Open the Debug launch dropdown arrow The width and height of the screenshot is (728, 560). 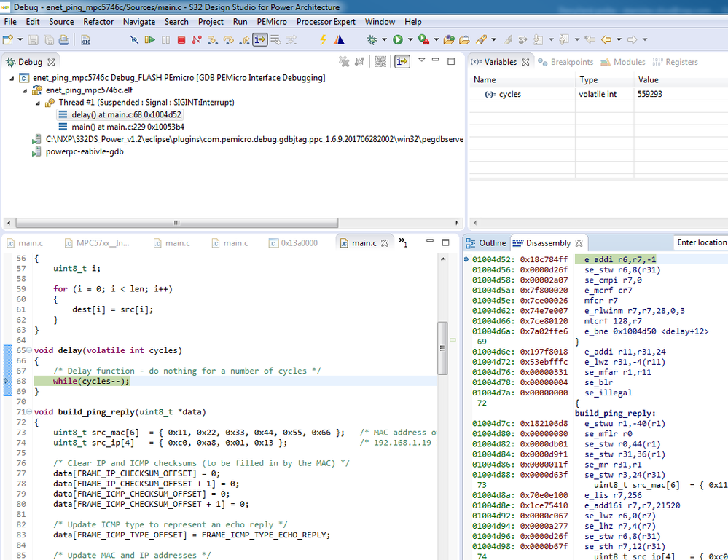coord(384,40)
